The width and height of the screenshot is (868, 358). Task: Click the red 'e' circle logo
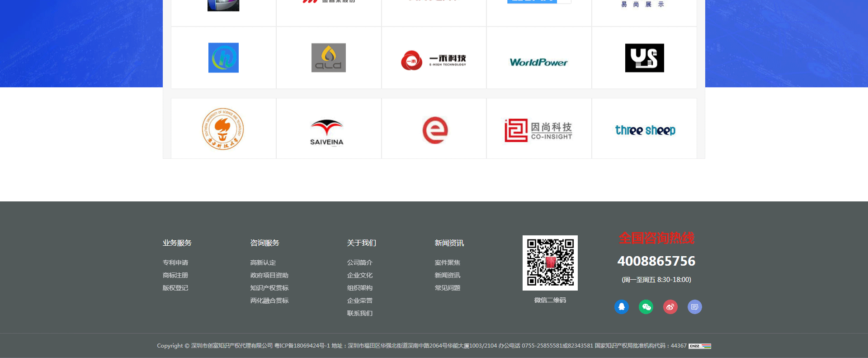tap(435, 130)
